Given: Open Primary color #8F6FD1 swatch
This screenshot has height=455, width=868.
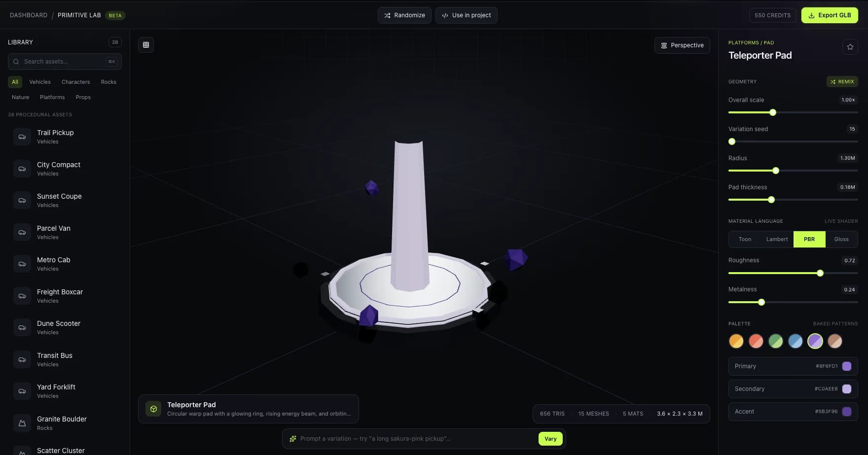Looking at the screenshot, I should pyautogui.click(x=847, y=366).
